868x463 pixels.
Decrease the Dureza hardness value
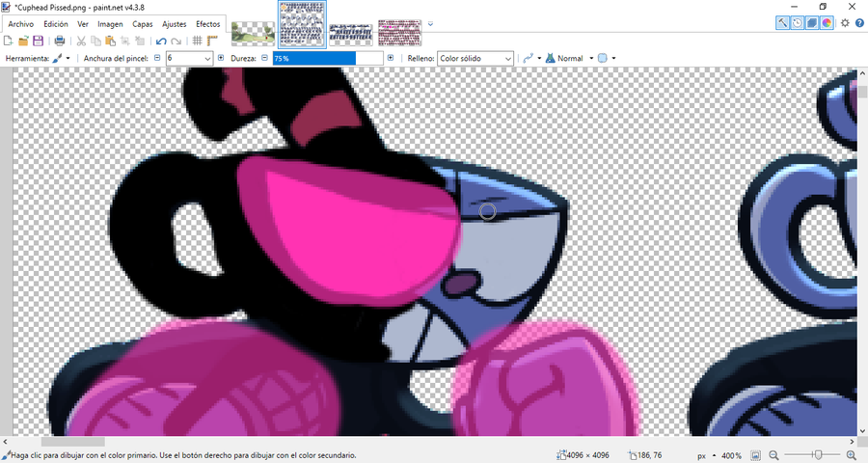[264, 58]
